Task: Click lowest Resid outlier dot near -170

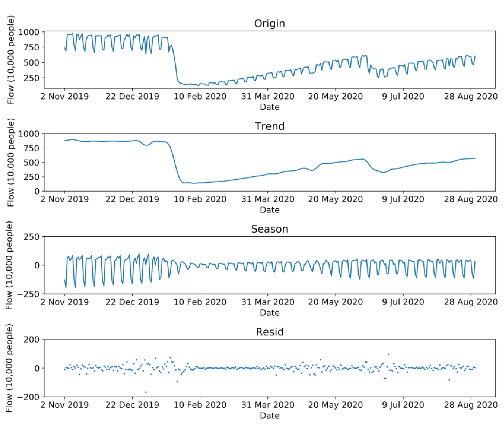Action: pyautogui.click(x=146, y=392)
